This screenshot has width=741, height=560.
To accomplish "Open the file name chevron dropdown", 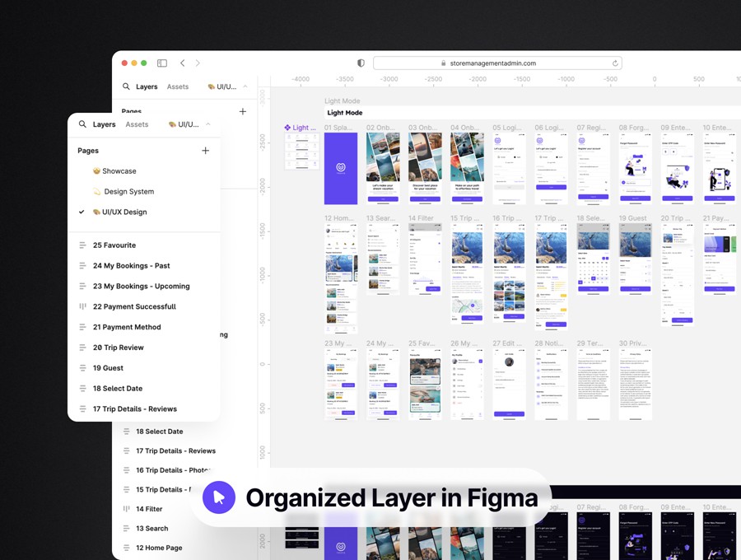I will (x=208, y=124).
